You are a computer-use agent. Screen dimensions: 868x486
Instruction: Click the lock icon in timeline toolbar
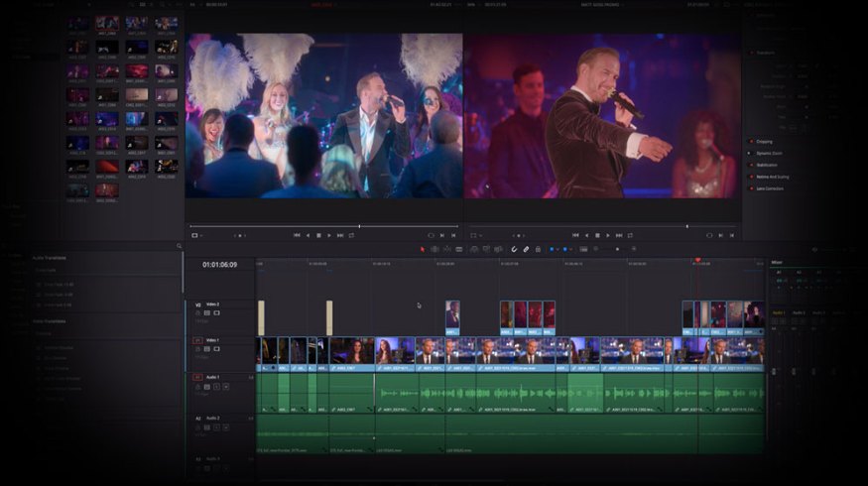click(x=539, y=249)
